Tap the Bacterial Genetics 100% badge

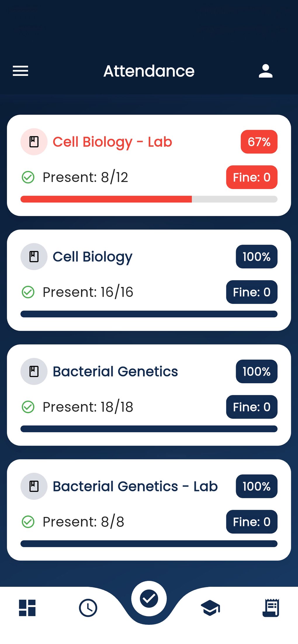click(257, 371)
